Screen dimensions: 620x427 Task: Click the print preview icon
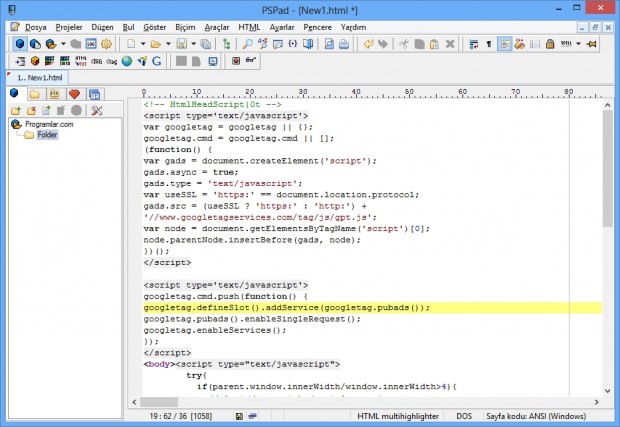329,44
